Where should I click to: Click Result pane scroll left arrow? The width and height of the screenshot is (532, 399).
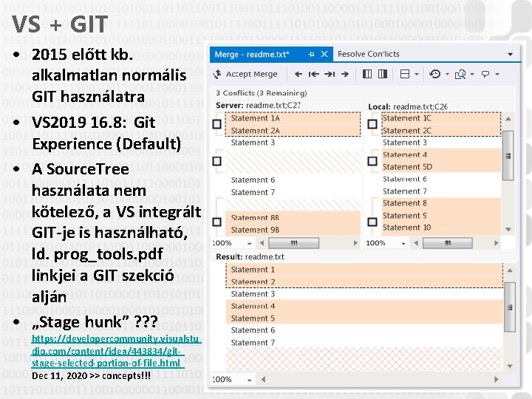coord(263,379)
